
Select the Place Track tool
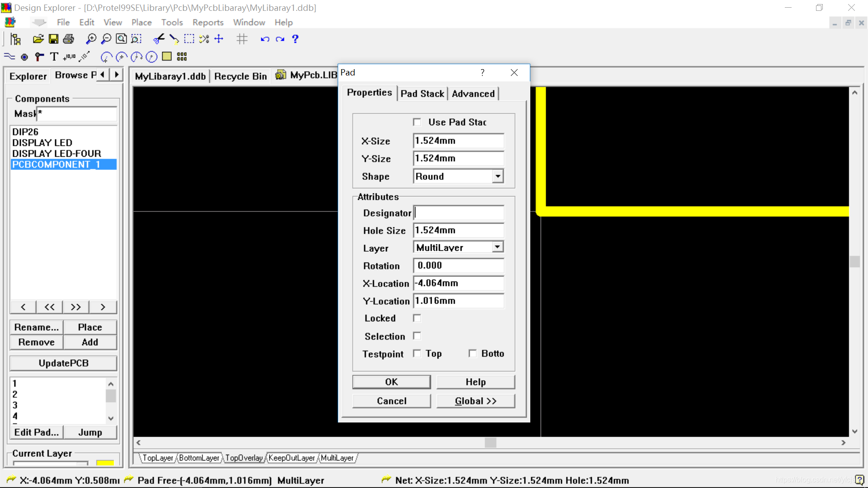(9, 57)
